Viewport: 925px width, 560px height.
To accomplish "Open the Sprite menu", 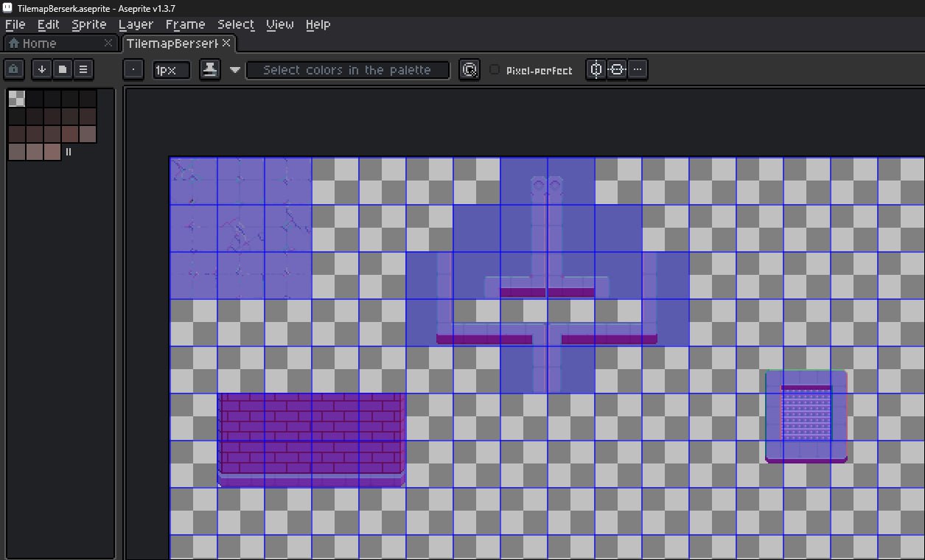I will click(x=89, y=24).
